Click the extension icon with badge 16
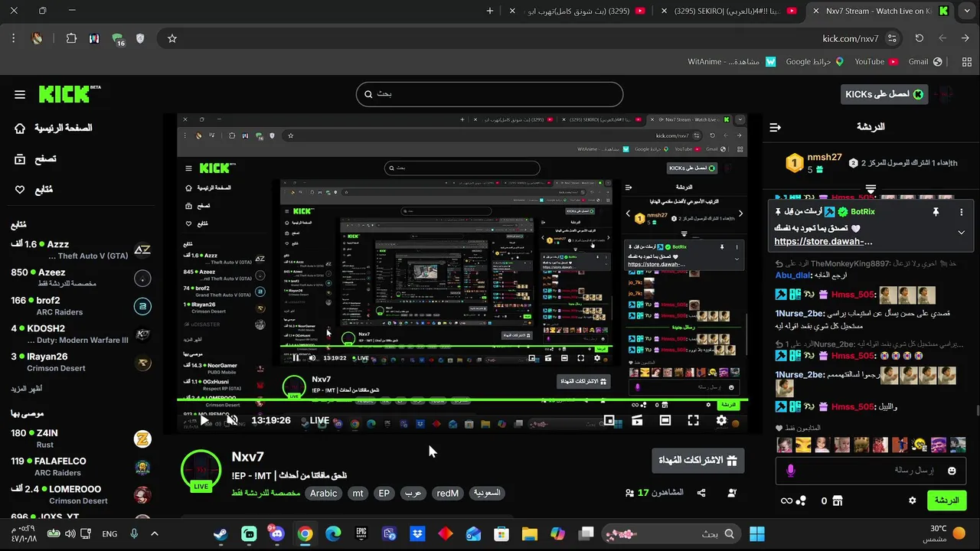 [x=117, y=39]
